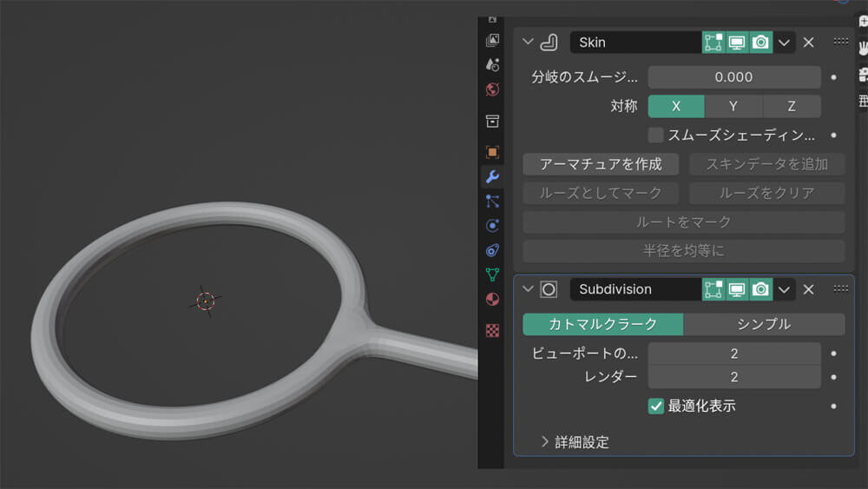Click the Subdivision modifier type icon
The height and width of the screenshot is (489, 868).
click(549, 289)
